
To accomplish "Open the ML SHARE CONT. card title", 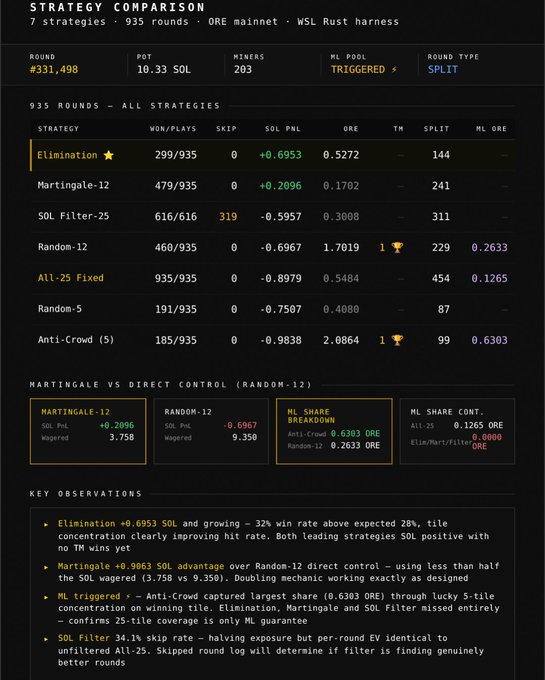I will pyautogui.click(x=447, y=412).
